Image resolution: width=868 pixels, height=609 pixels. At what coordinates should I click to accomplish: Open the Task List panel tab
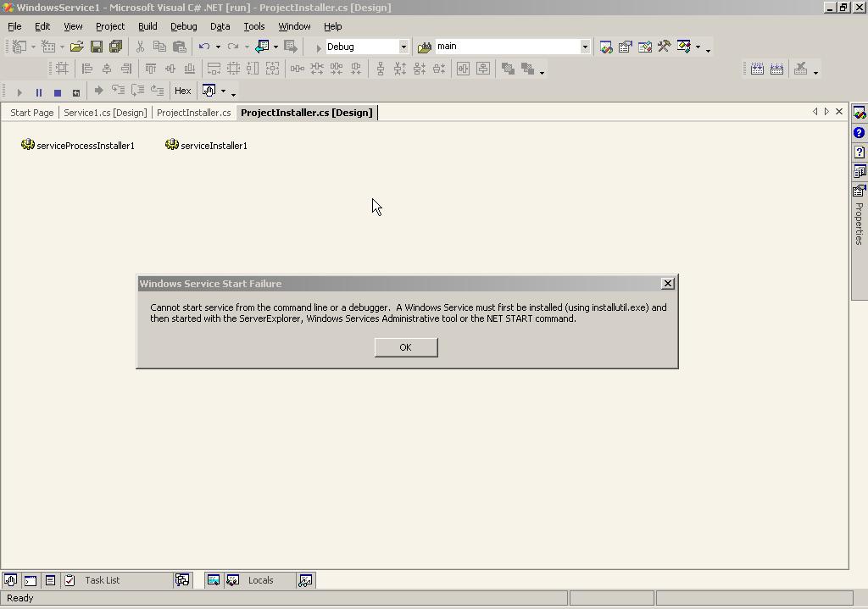point(102,580)
